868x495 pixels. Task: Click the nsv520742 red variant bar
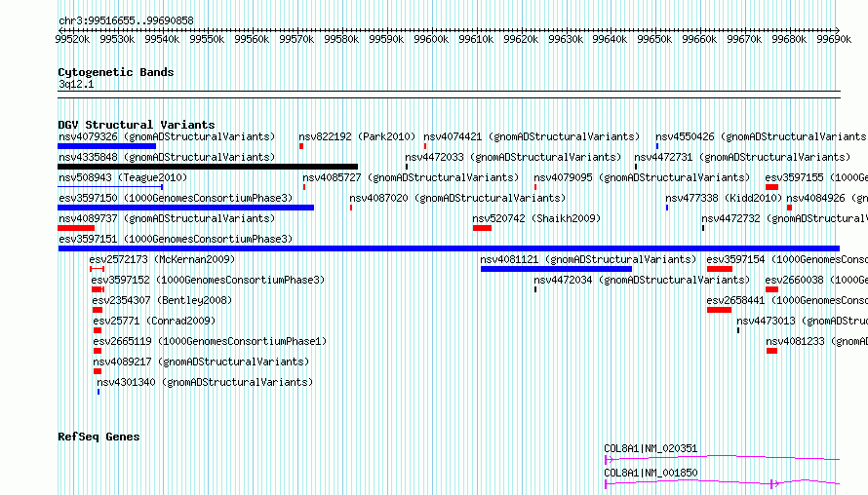click(x=482, y=228)
